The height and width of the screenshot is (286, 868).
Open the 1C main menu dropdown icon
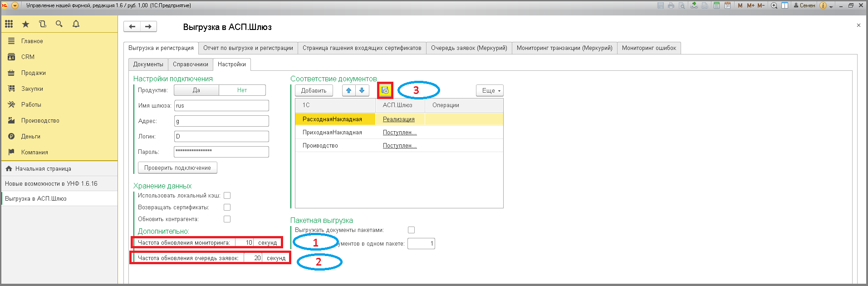click(15, 5)
